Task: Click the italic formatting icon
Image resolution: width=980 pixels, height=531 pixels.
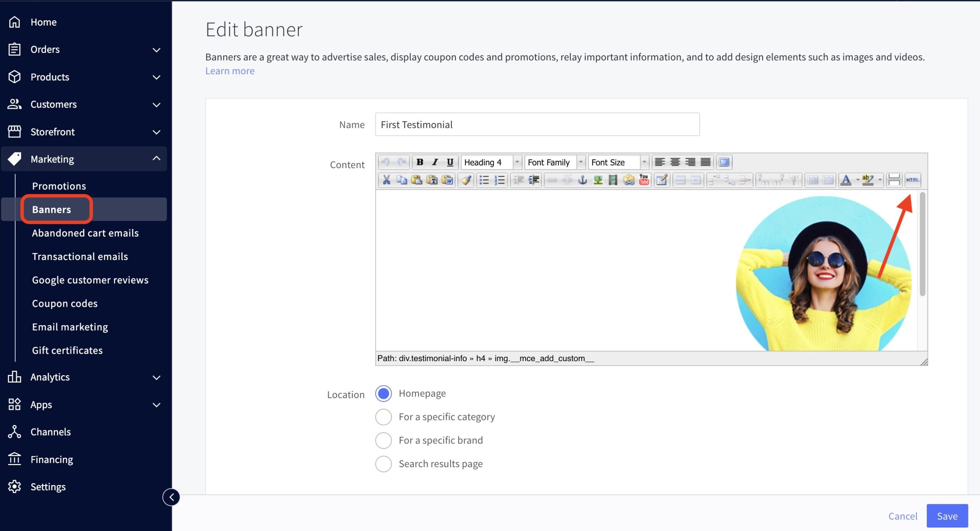Action: 435,162
